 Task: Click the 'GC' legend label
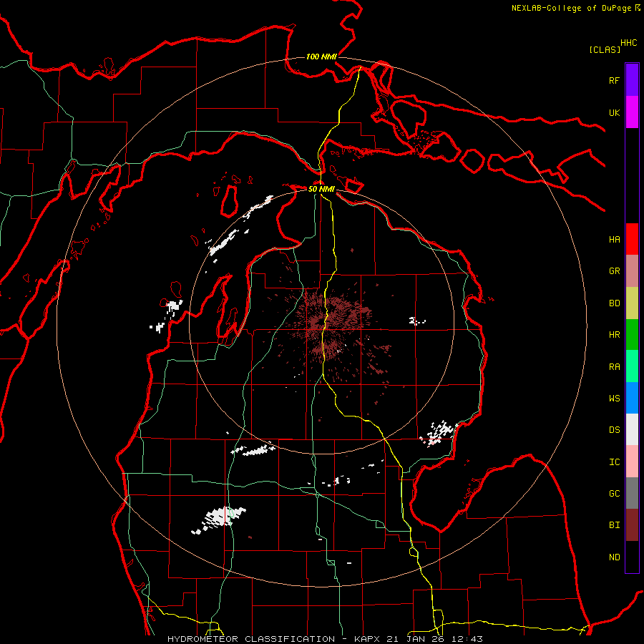[614, 493]
